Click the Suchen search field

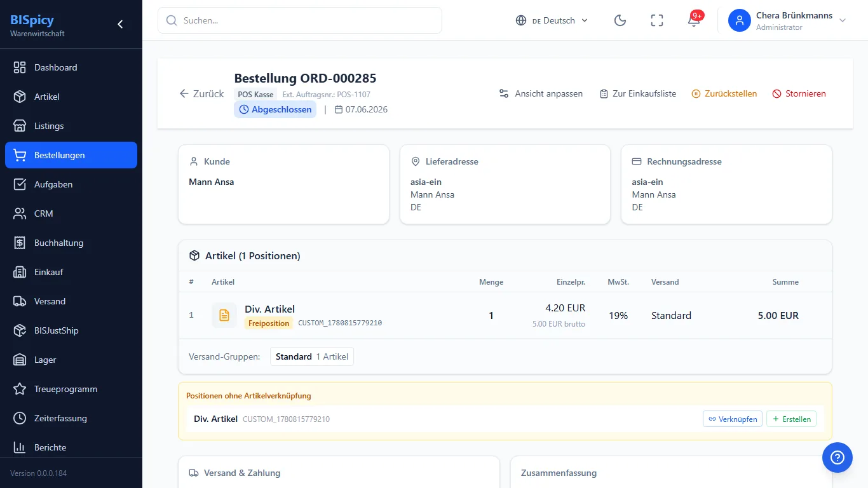(300, 20)
